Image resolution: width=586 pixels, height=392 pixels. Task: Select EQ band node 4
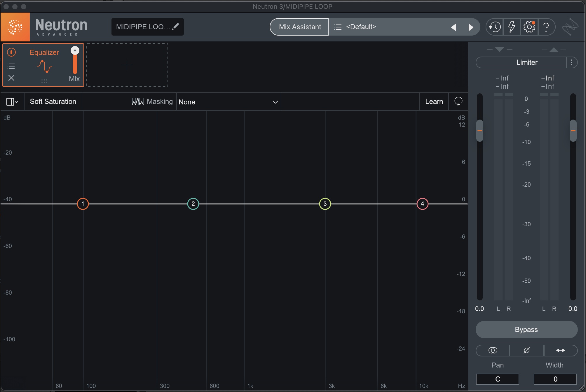tap(422, 204)
